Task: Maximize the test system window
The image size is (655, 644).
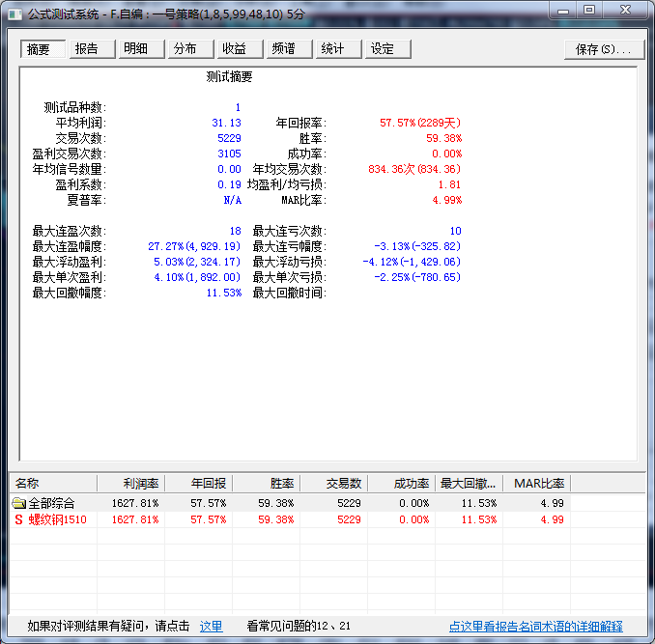Action: pyautogui.click(x=588, y=11)
